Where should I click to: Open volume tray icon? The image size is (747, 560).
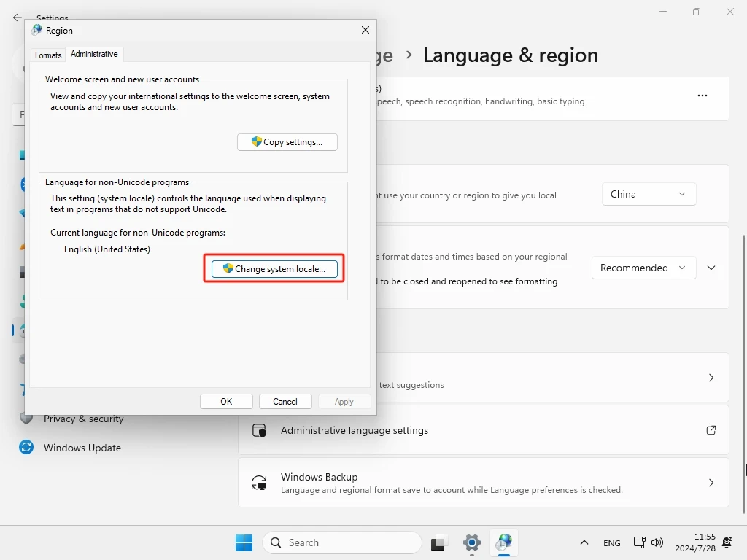coord(657,542)
